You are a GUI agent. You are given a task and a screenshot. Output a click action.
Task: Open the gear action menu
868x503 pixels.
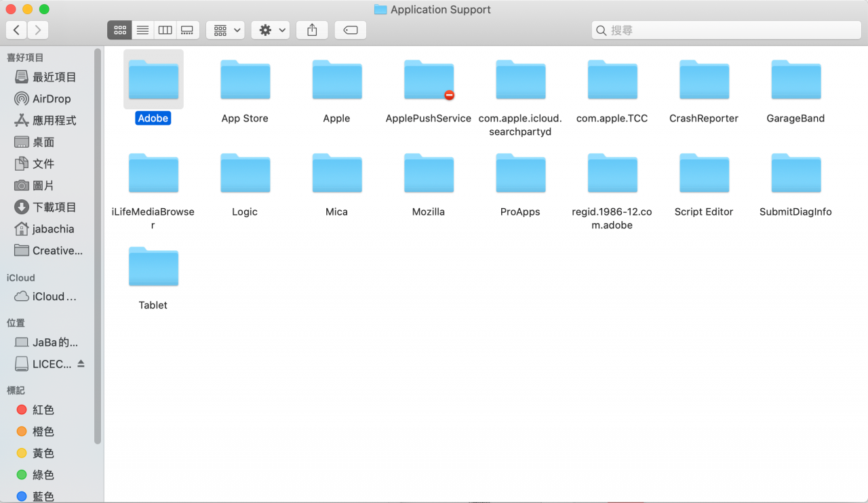click(273, 30)
